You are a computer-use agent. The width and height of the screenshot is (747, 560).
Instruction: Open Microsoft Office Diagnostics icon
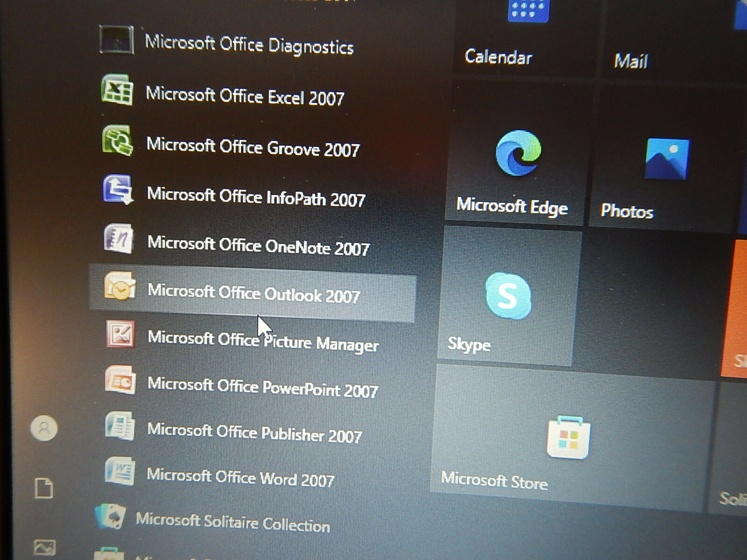coord(117,40)
